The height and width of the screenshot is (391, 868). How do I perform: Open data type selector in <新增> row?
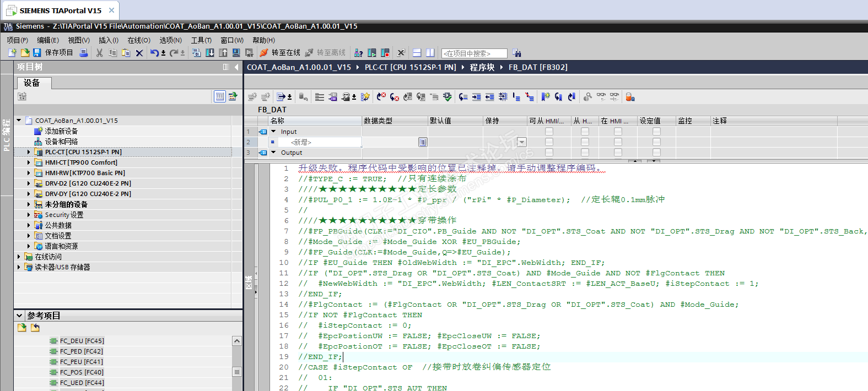point(423,142)
